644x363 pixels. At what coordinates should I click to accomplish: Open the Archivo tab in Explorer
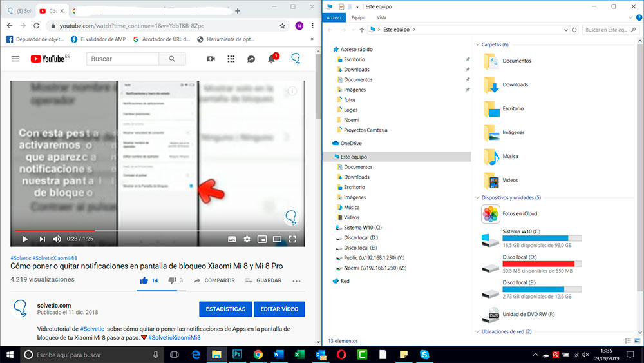[334, 17]
